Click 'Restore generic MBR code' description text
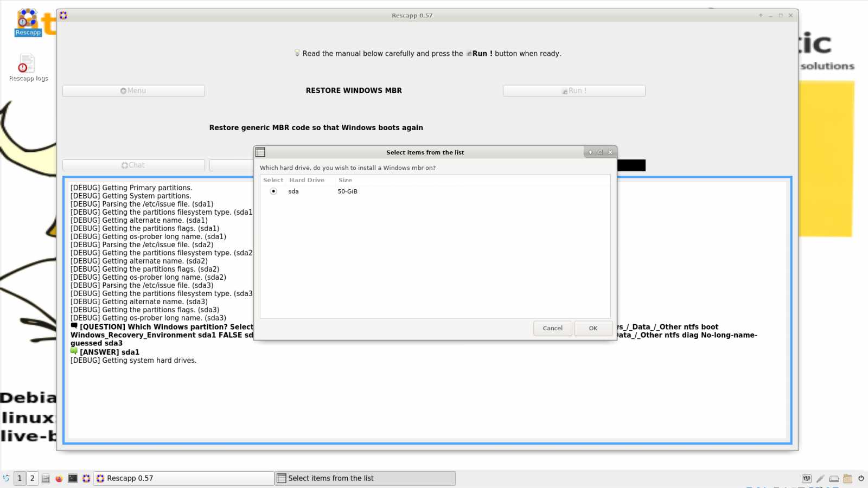Viewport: 868px width, 488px height. tap(316, 128)
